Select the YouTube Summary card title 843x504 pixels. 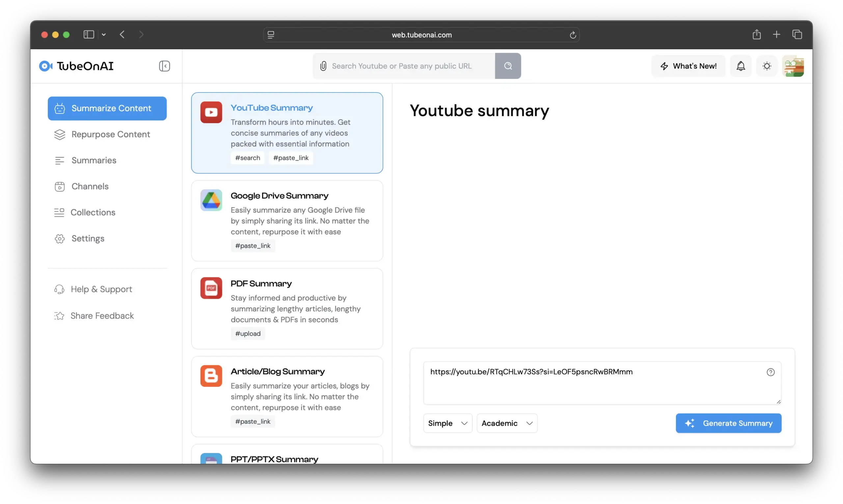tap(272, 108)
